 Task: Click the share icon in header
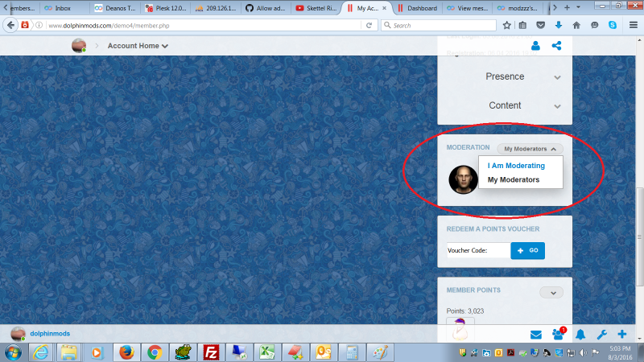click(x=556, y=46)
